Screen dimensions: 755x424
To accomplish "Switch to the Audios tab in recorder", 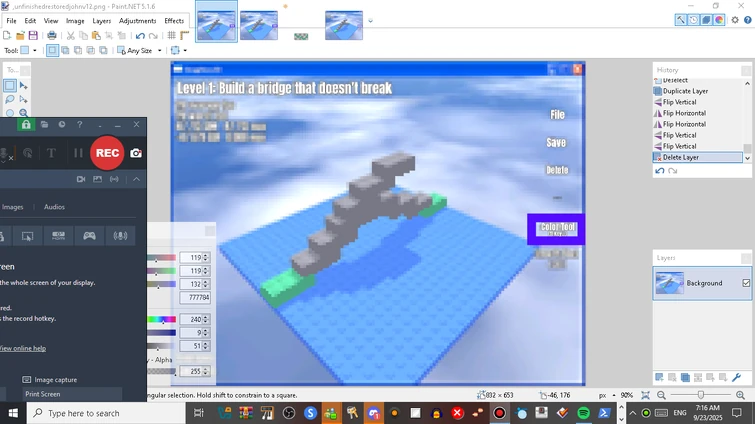I will [x=54, y=207].
